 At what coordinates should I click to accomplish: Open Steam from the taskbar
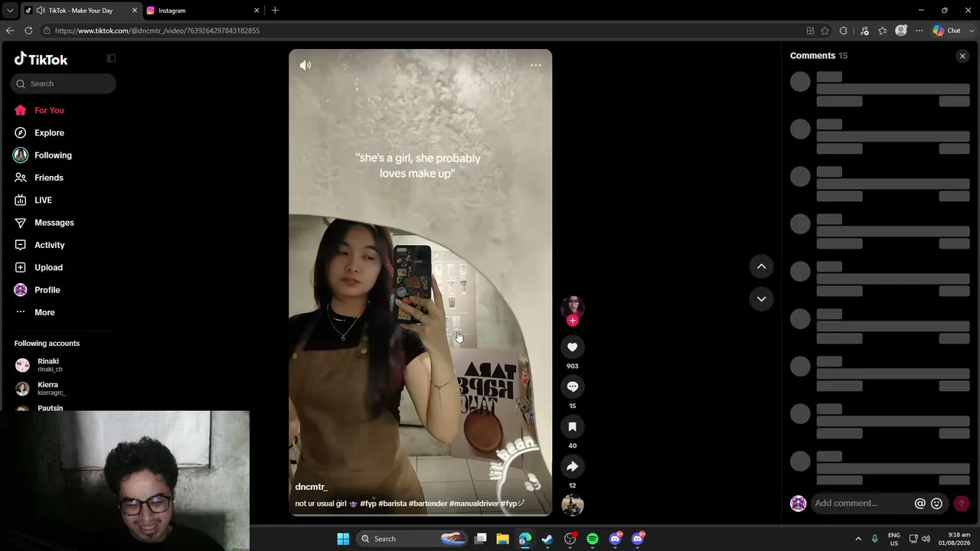(547, 539)
